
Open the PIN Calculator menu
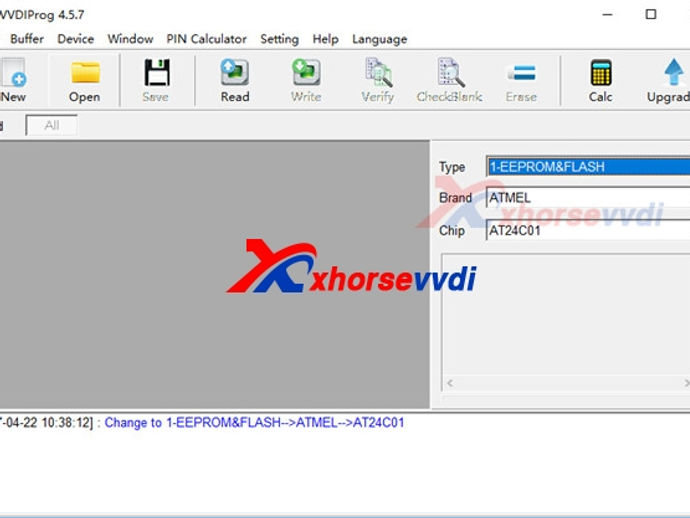(x=206, y=39)
